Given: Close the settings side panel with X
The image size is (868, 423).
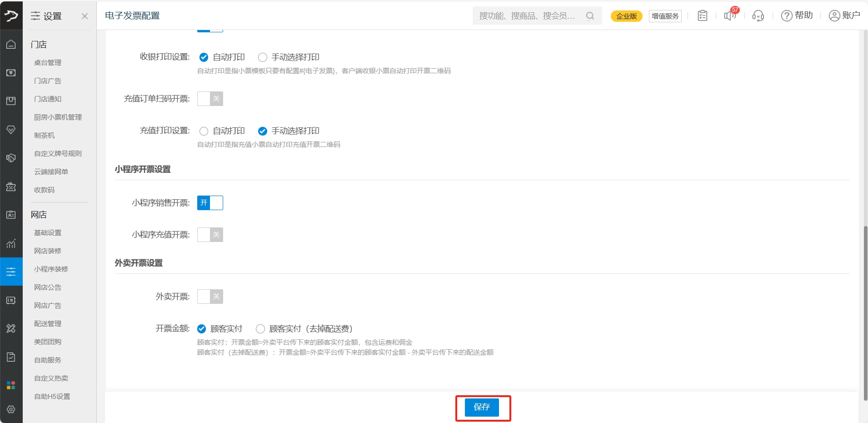Looking at the screenshot, I should pyautogui.click(x=85, y=16).
